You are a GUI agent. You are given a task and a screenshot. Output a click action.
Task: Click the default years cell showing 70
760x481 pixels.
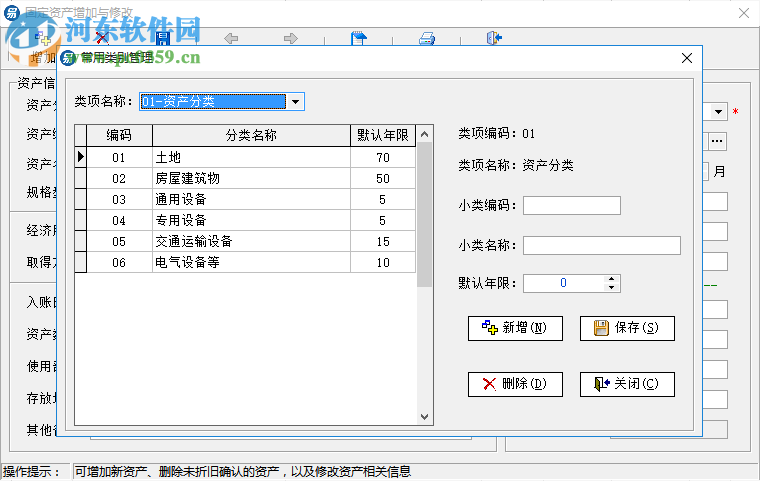point(383,157)
